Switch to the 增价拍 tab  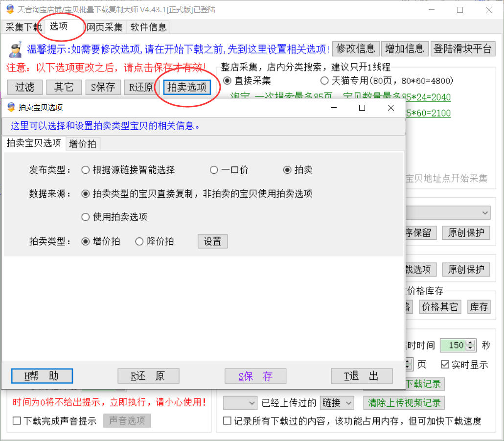pyautogui.click(x=83, y=144)
